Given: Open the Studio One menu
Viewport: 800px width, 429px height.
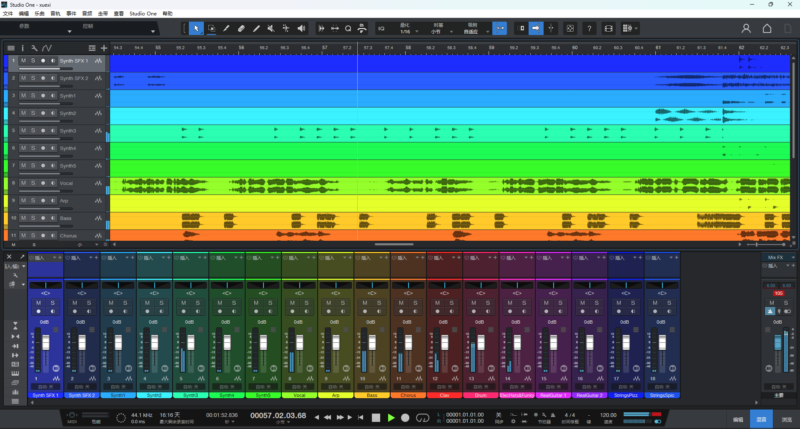Looking at the screenshot, I should pos(143,13).
